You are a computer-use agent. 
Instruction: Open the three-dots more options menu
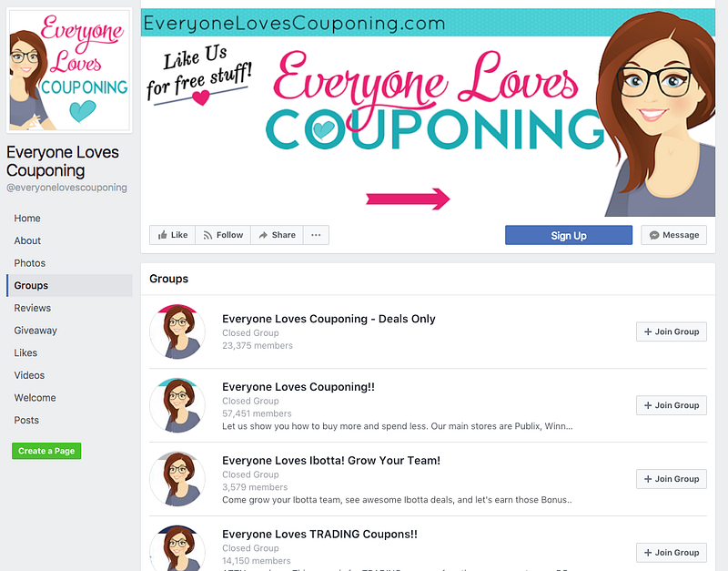tap(316, 235)
